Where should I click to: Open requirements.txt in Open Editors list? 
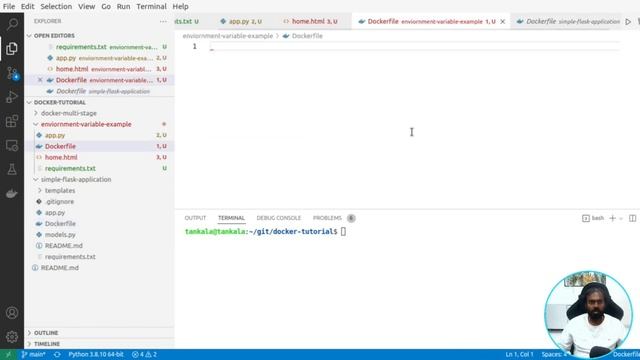click(81, 47)
